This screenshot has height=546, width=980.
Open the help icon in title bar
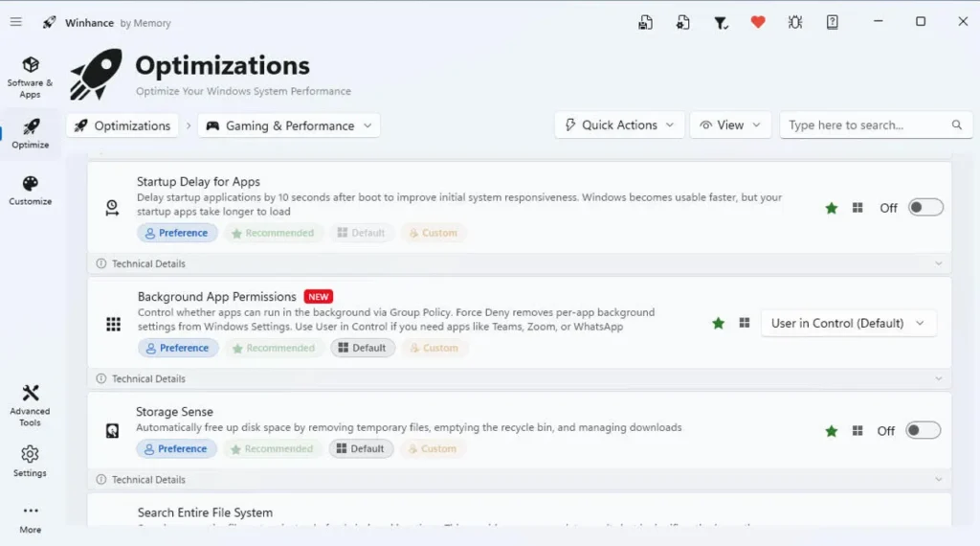[x=833, y=22]
